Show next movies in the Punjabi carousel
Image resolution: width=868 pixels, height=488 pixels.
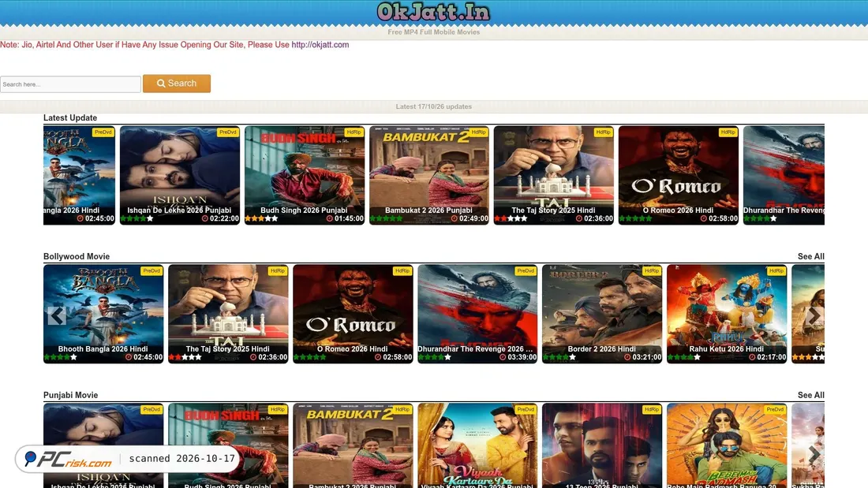point(814,454)
